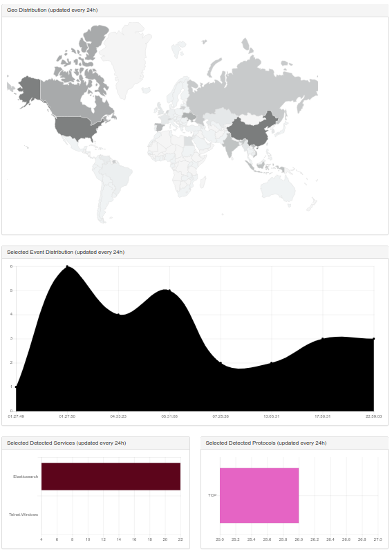392x554 pixels.
Task: Click the 13:05:31 data point
Action: 272,363
